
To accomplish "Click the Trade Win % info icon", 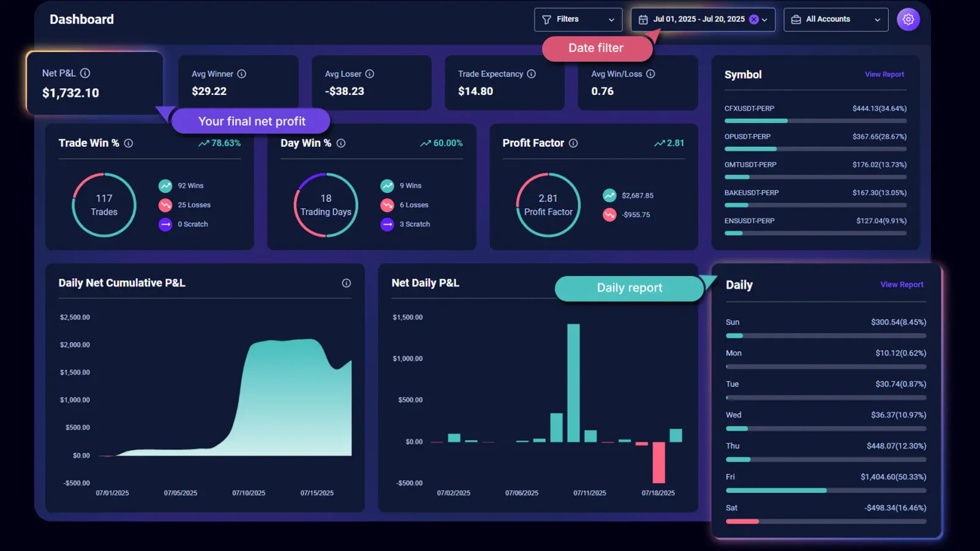I will point(128,143).
